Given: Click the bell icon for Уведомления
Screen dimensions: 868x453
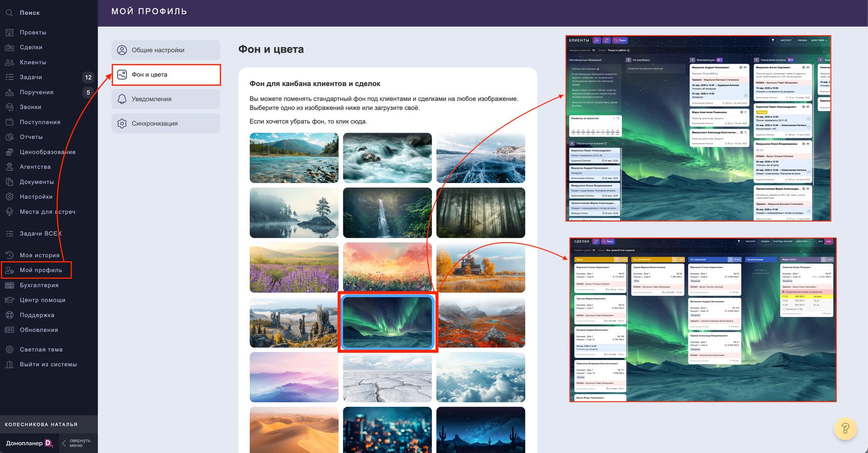Looking at the screenshot, I should (122, 99).
